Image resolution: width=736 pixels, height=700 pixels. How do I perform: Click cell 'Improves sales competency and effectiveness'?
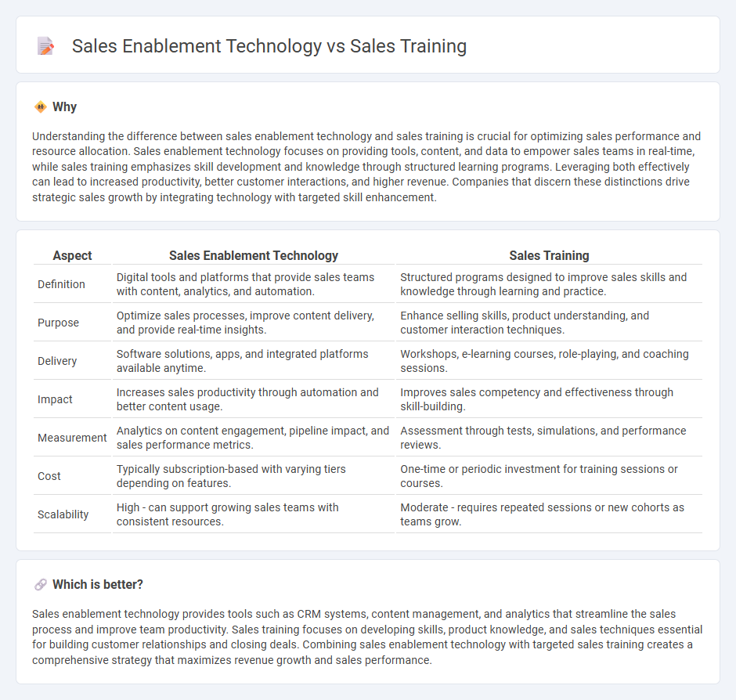(549, 399)
